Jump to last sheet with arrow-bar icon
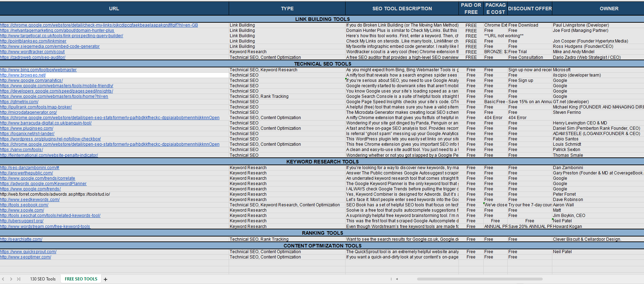The width and height of the screenshot is (644, 284). coord(18,279)
